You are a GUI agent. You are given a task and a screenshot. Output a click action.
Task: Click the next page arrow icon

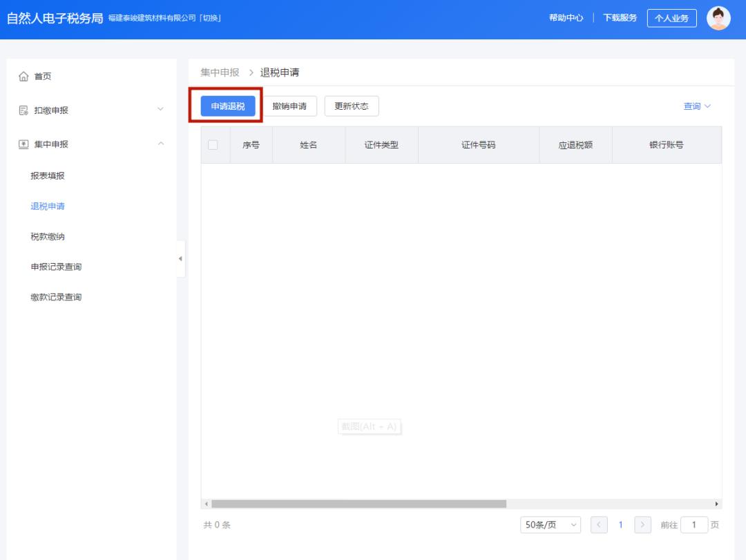[642, 525]
